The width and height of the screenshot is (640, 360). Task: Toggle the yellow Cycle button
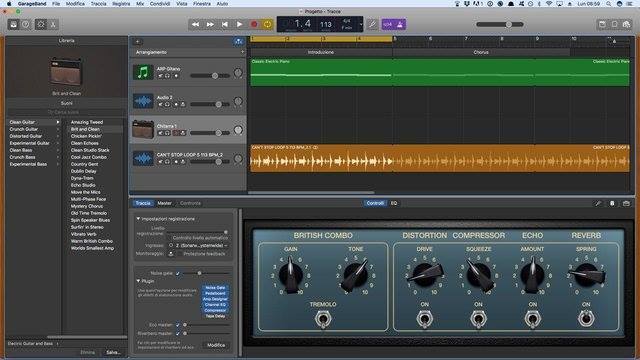[x=268, y=24]
